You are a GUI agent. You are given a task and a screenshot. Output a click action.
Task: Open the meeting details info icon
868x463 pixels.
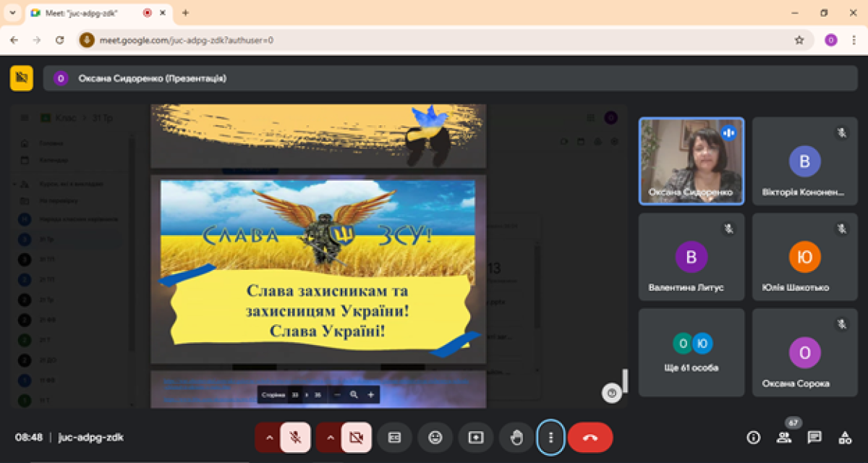pyautogui.click(x=754, y=437)
